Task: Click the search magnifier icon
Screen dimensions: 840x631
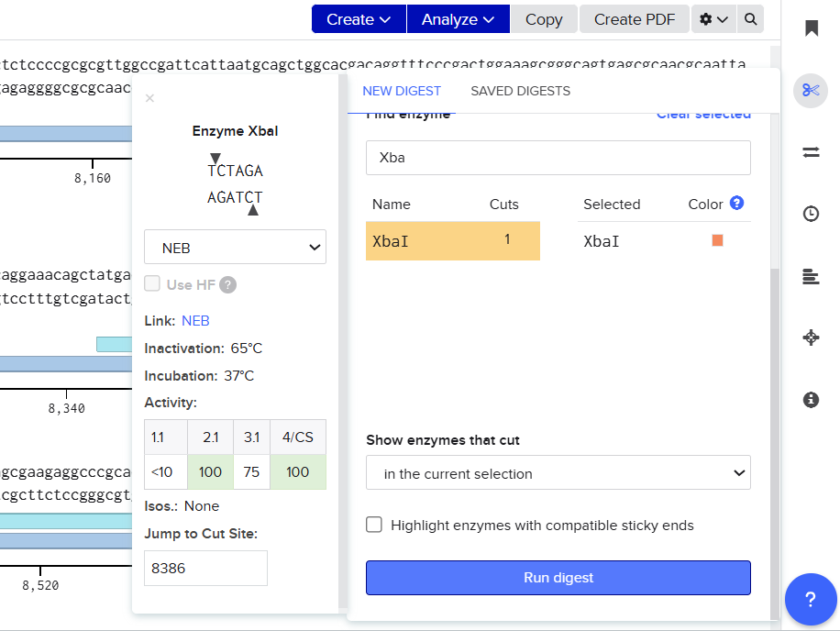Action: (x=750, y=19)
